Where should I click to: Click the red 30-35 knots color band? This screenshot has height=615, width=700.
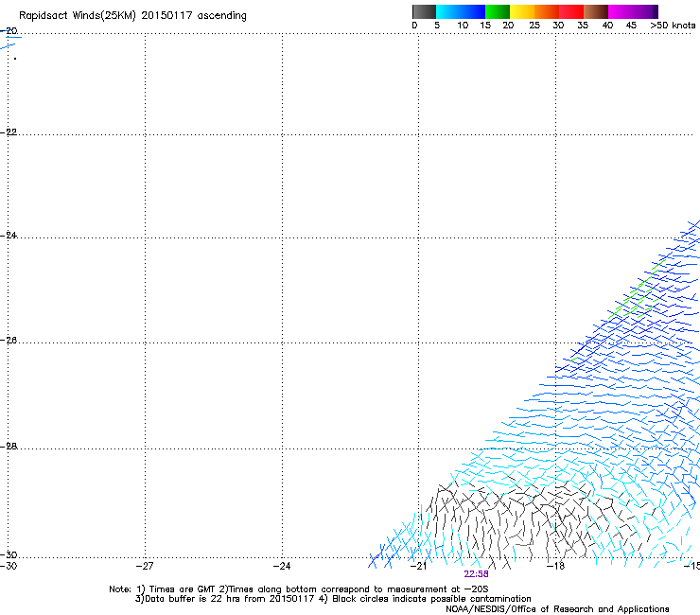(571, 11)
